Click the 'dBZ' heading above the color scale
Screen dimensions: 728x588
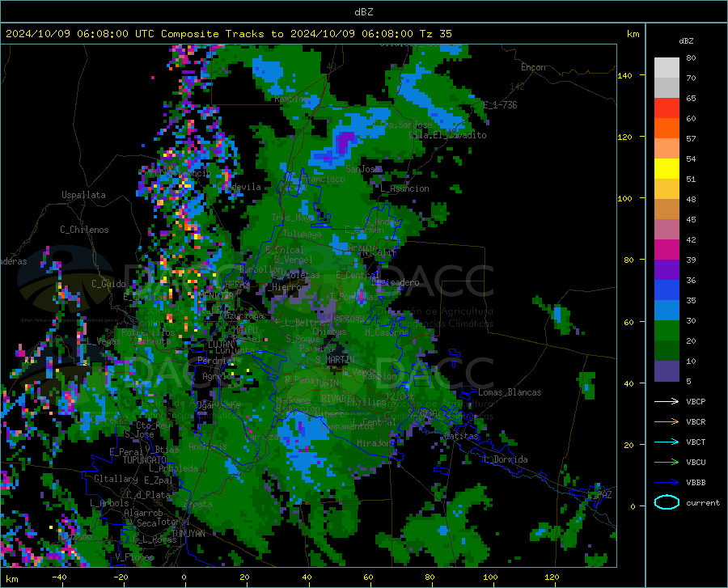click(686, 40)
